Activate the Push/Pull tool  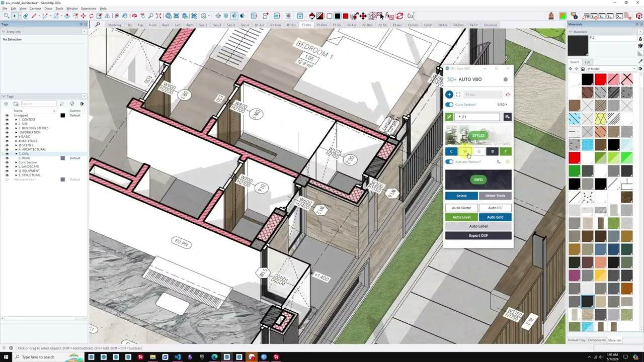67,16
